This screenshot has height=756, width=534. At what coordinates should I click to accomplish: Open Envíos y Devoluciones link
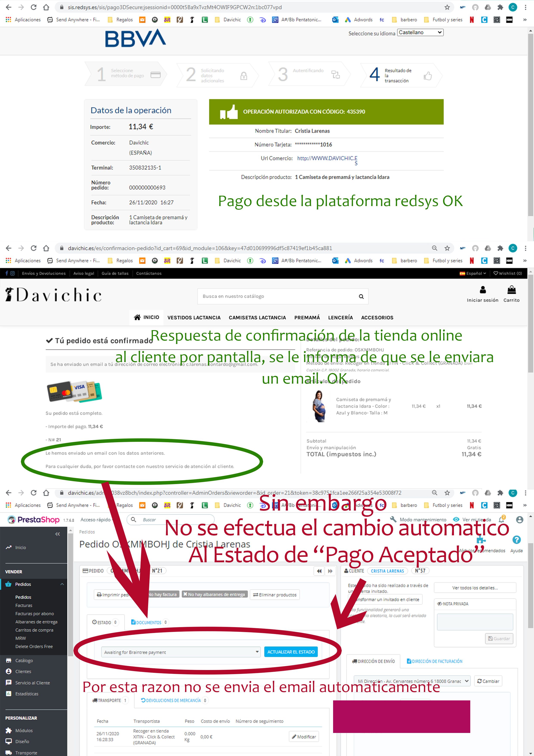pyautogui.click(x=44, y=273)
